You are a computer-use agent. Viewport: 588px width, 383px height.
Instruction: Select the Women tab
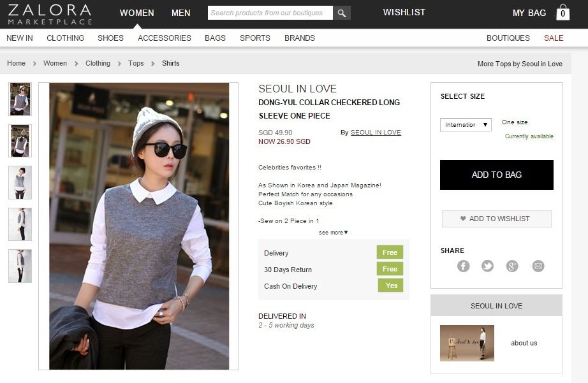(x=137, y=13)
